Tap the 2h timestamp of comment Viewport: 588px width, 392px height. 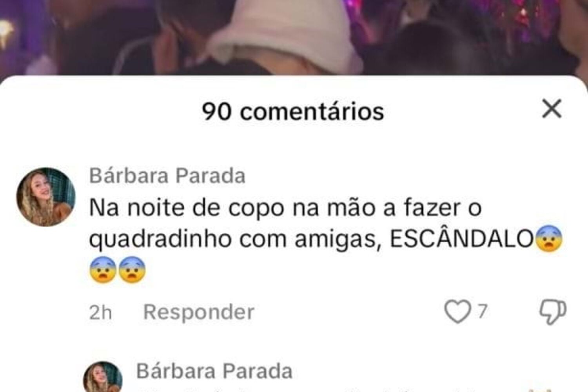point(100,312)
